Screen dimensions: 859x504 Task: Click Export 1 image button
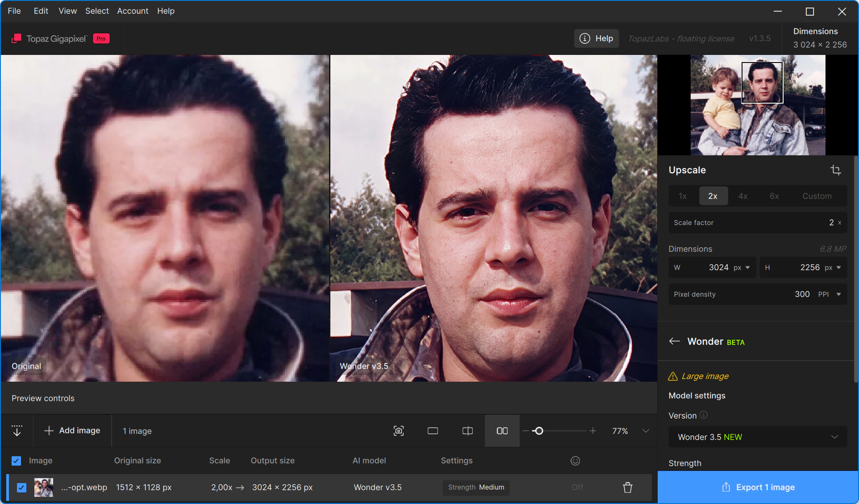click(758, 487)
